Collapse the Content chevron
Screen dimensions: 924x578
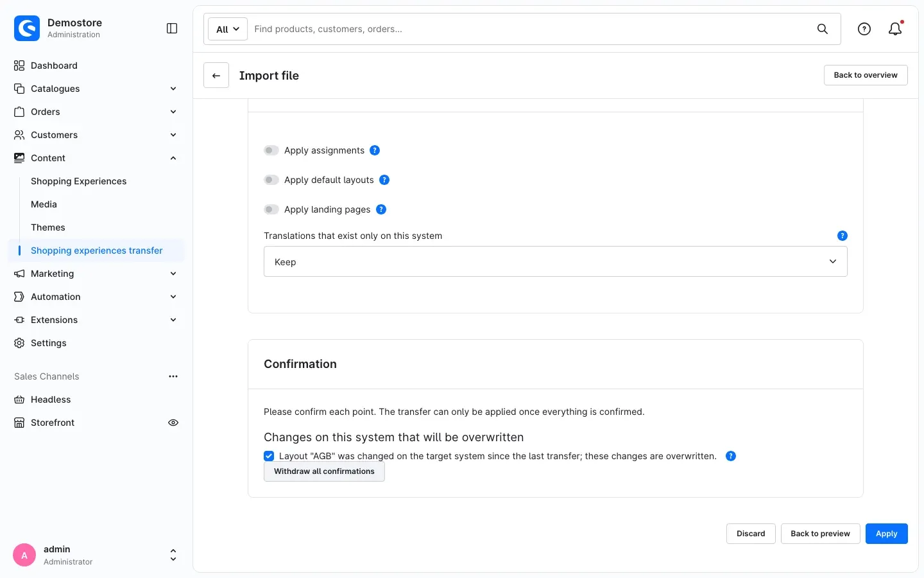173,158
